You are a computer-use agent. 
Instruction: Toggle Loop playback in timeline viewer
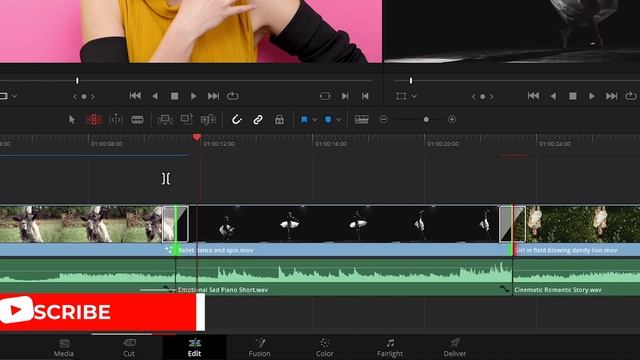click(631, 96)
